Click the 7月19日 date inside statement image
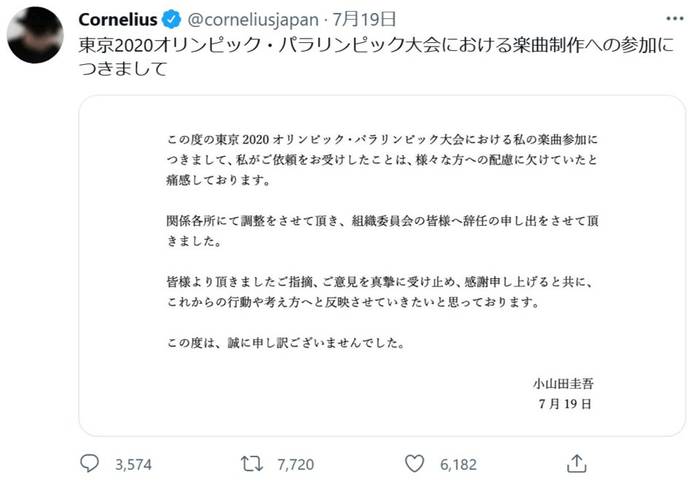This screenshot has width=700, height=482. pos(565,404)
